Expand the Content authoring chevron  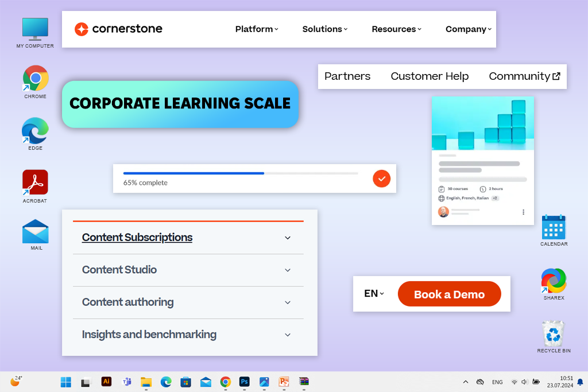tap(287, 302)
